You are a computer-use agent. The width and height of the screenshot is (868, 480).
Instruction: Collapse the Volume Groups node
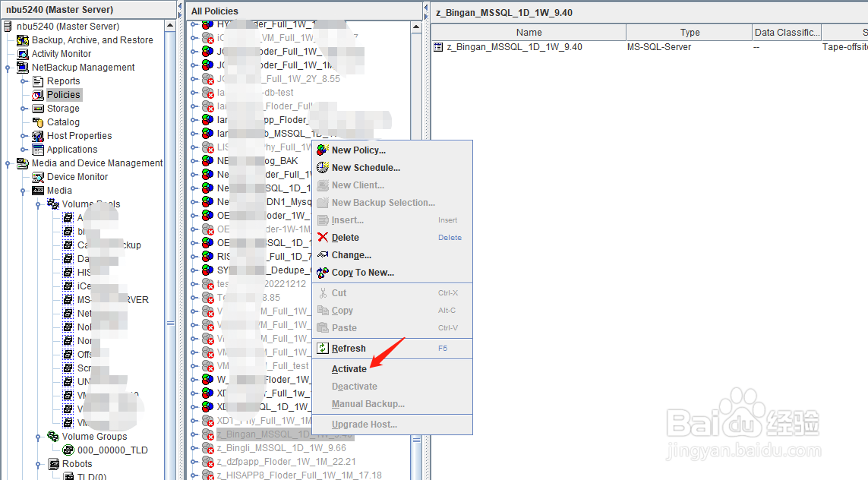(38, 437)
